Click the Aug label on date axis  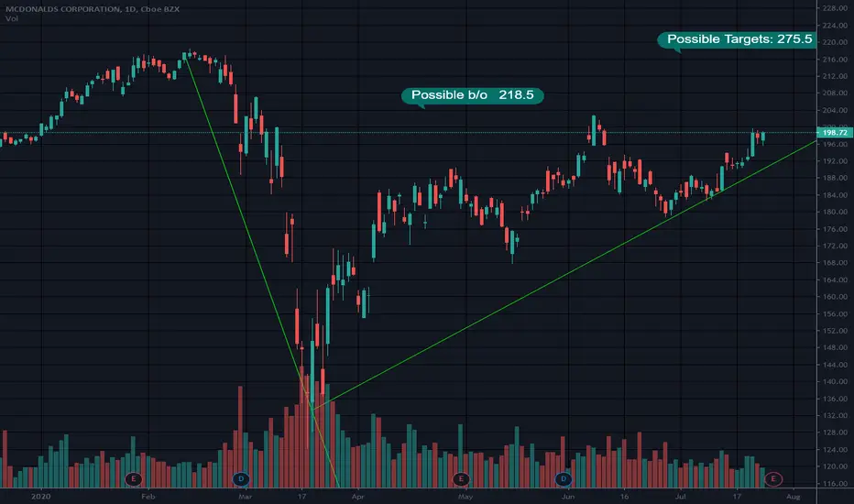tap(793, 497)
